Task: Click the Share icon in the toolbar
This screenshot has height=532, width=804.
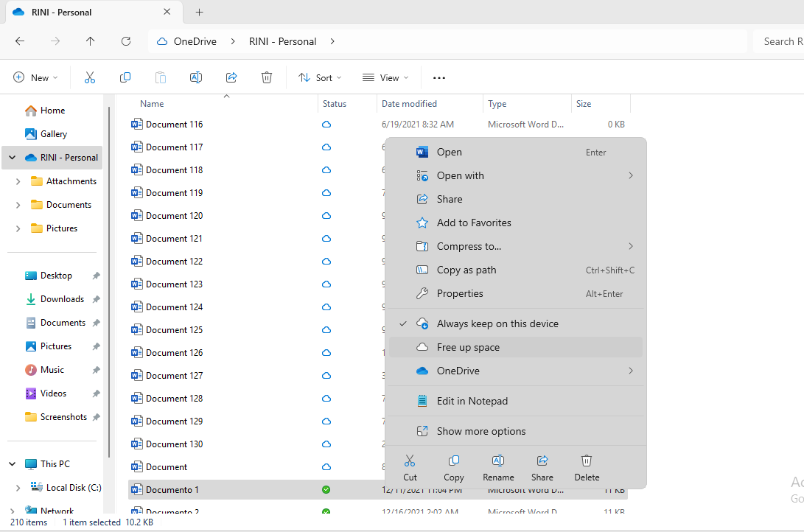Action: tap(231, 77)
